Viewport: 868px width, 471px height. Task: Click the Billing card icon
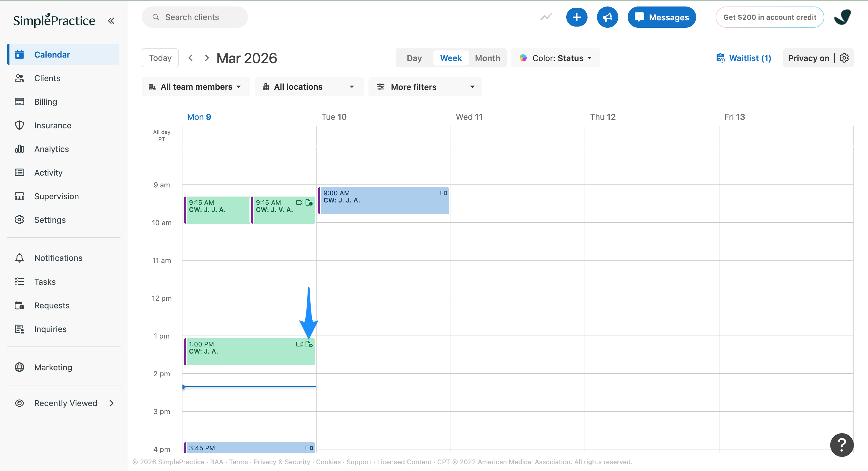19,102
